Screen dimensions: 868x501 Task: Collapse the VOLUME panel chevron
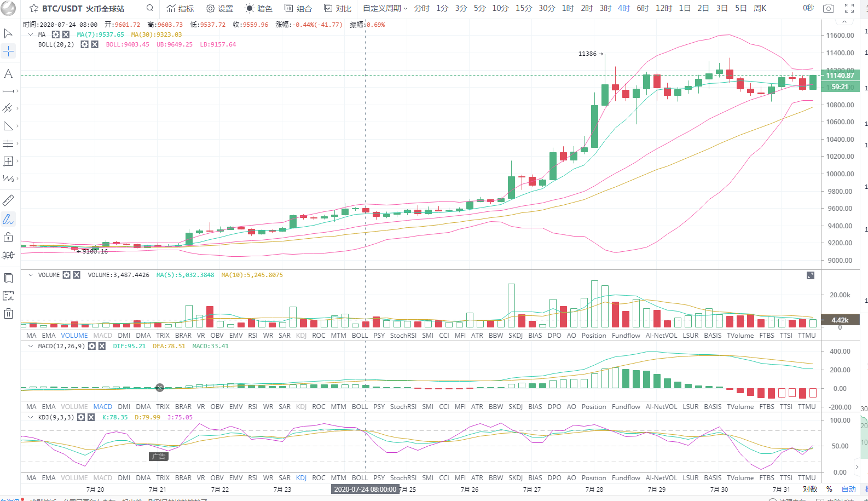tap(31, 275)
